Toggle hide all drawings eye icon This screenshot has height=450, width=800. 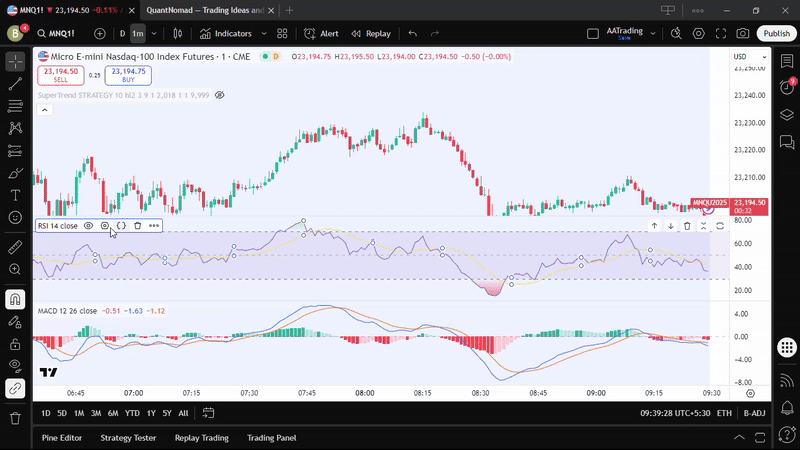click(x=15, y=366)
